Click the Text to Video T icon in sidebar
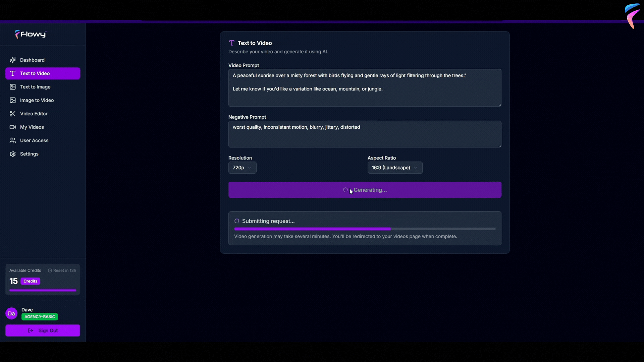Viewport: 644px width, 362px height. 13,73
